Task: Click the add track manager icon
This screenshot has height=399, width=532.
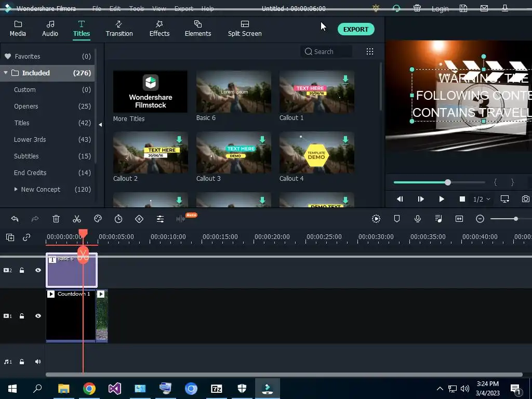Action: [x=10, y=237]
